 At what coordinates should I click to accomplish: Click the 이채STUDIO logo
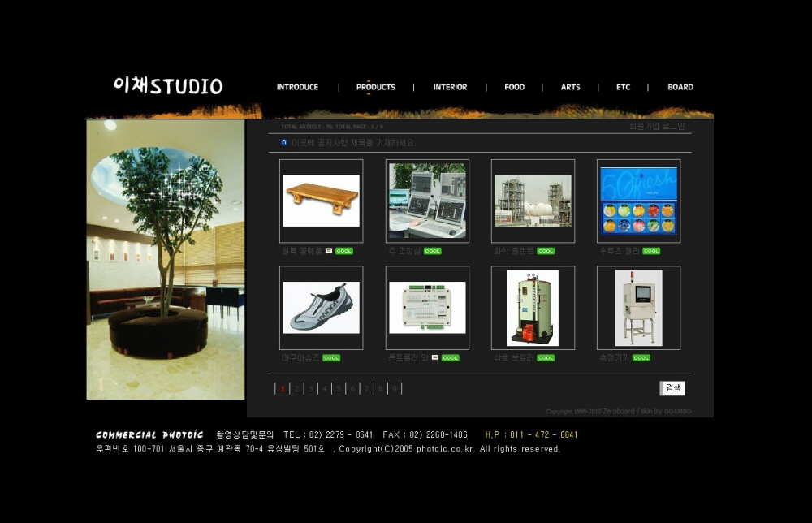(x=168, y=86)
